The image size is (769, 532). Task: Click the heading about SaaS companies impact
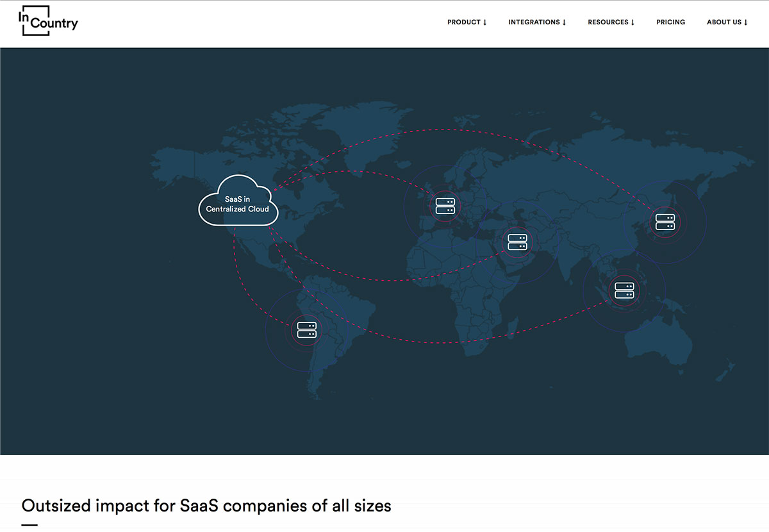click(x=206, y=506)
